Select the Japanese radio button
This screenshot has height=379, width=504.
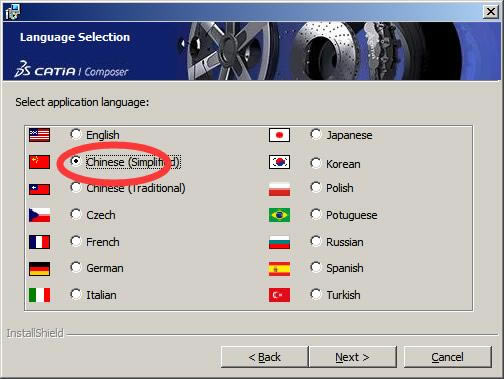tap(316, 134)
